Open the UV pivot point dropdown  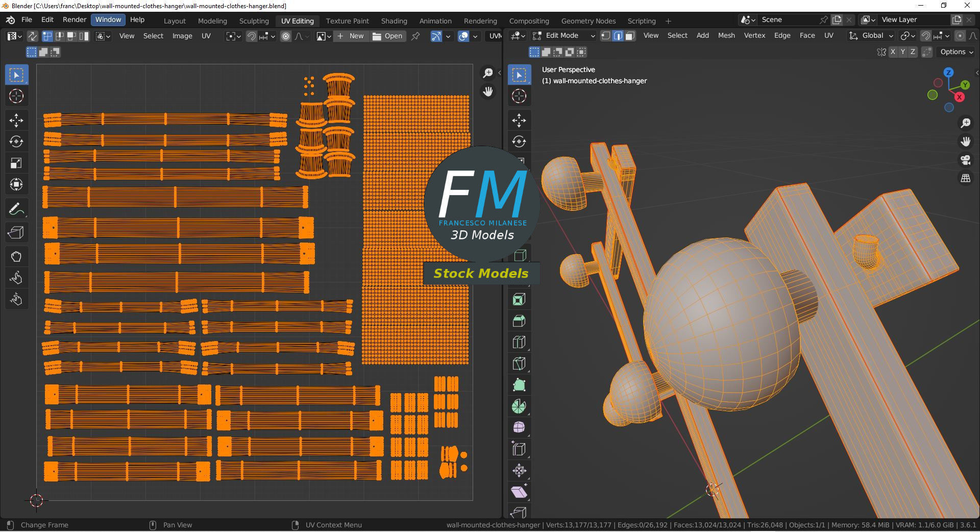(x=233, y=36)
